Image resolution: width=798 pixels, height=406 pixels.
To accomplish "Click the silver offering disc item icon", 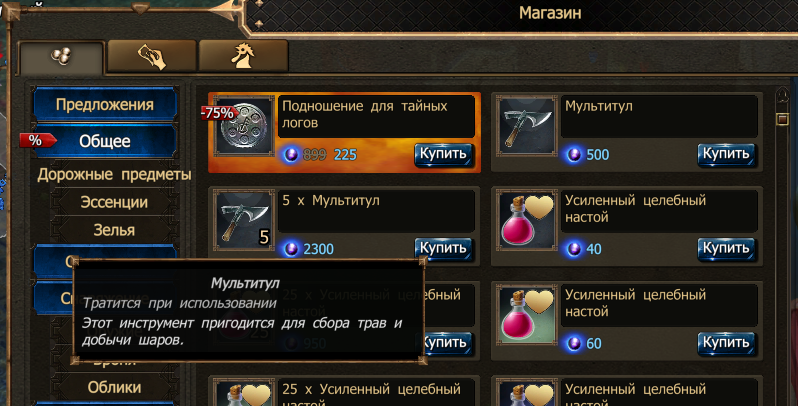I will click(244, 126).
